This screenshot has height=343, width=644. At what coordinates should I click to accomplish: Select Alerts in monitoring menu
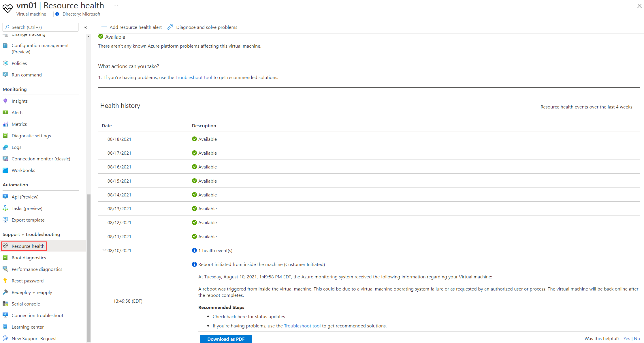coord(18,113)
